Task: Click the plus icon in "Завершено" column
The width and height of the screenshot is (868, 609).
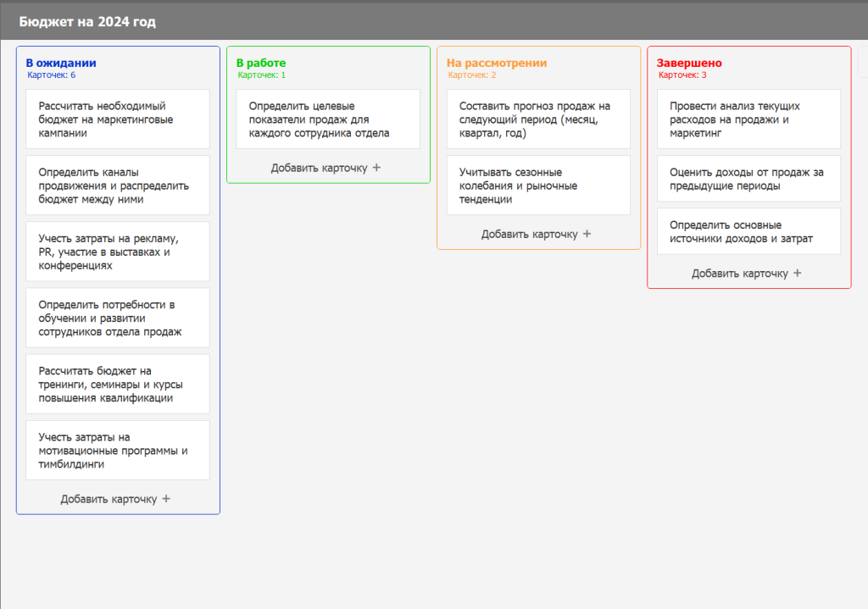Action: click(797, 274)
